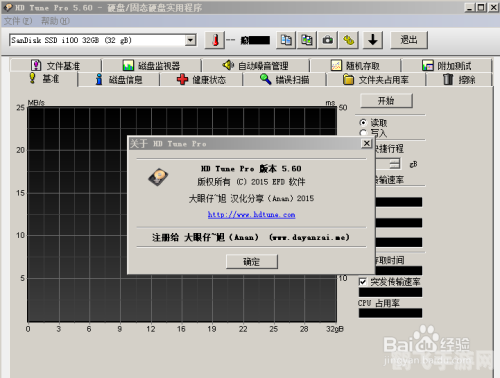This screenshot has width=500, height=378.
Task: Click the 'HD Tune Pro 版本 5.60' text
Action: coord(251,169)
